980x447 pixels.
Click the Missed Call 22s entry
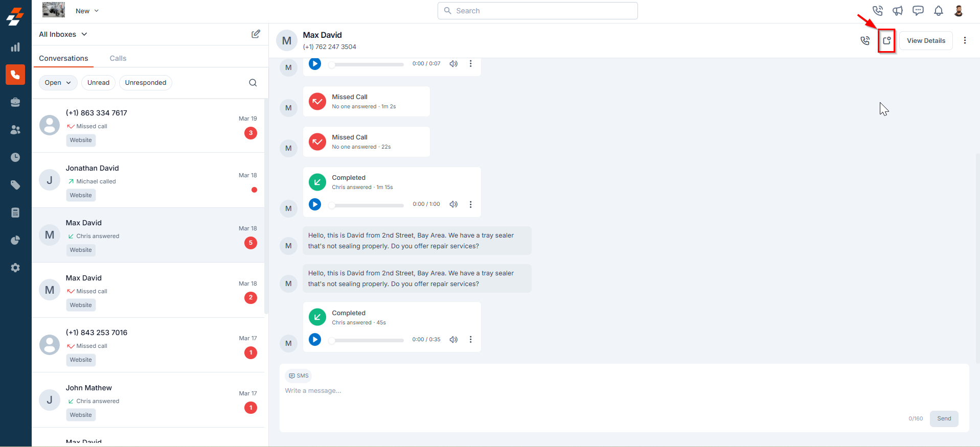pos(366,142)
